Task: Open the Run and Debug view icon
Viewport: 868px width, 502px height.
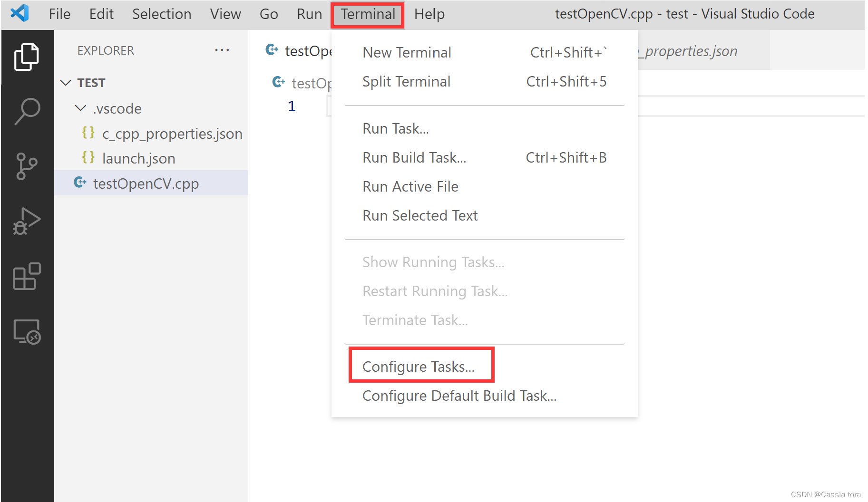Action: coord(27,221)
